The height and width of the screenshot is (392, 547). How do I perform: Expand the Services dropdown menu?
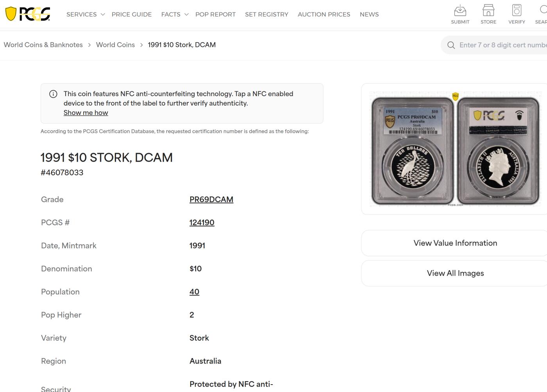[86, 14]
